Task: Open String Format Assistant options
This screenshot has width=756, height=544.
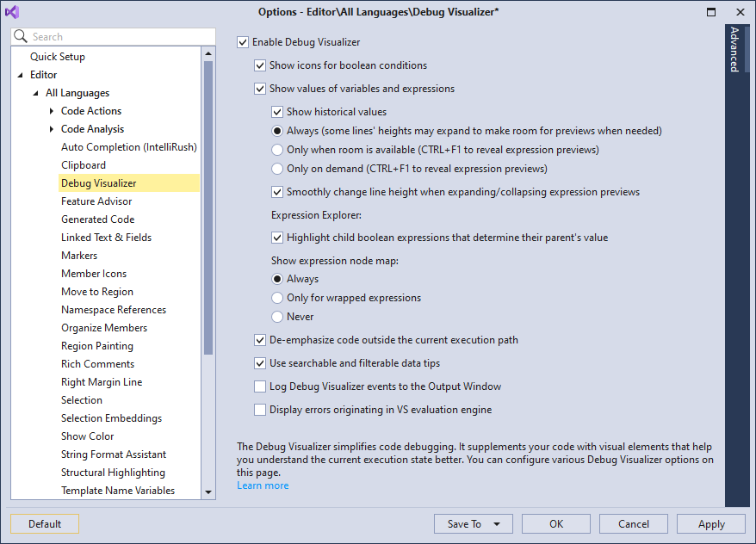Action: pos(114,454)
